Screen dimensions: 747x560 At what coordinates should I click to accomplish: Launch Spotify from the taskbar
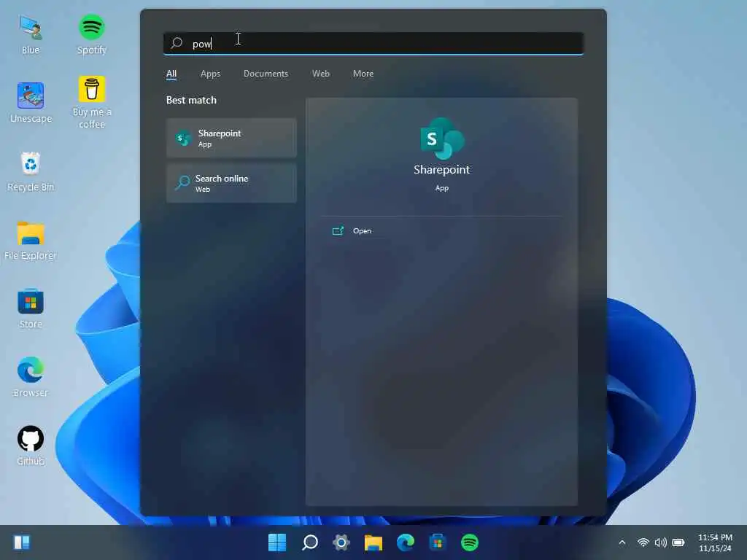coord(470,542)
